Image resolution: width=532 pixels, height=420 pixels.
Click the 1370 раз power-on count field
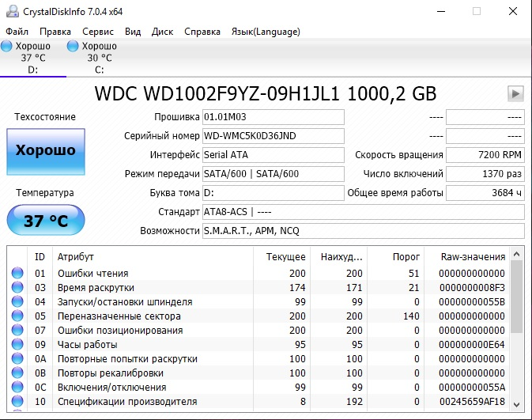pos(485,174)
